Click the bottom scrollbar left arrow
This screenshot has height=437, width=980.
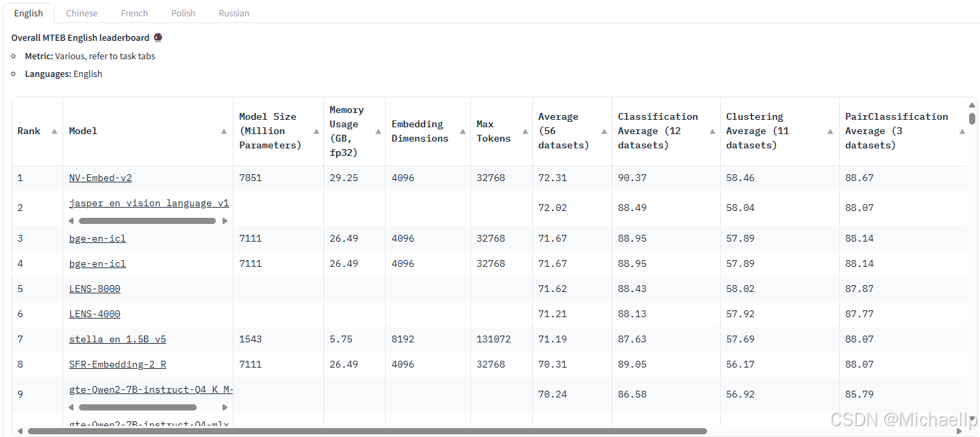pyautogui.click(x=19, y=431)
